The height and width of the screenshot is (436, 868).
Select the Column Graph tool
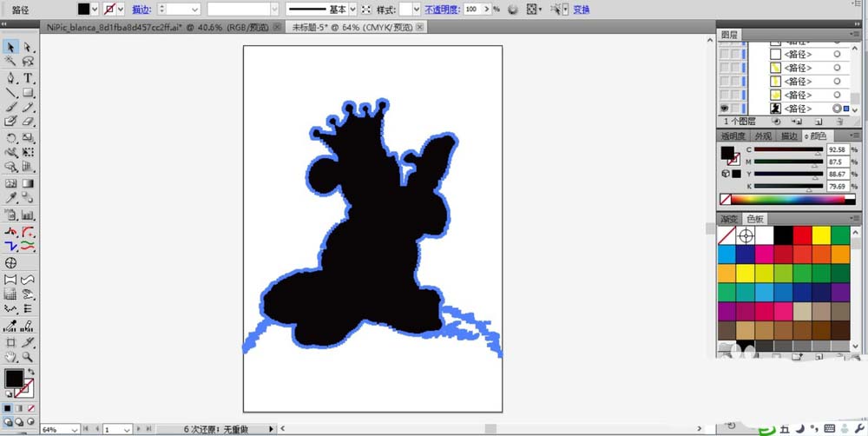[x=28, y=215]
